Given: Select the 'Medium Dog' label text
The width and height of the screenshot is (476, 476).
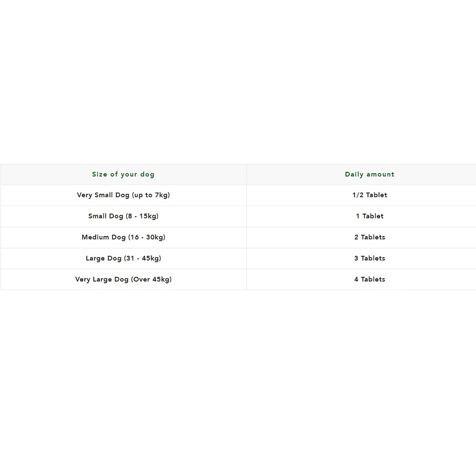Looking at the screenshot, I should tap(104, 237).
